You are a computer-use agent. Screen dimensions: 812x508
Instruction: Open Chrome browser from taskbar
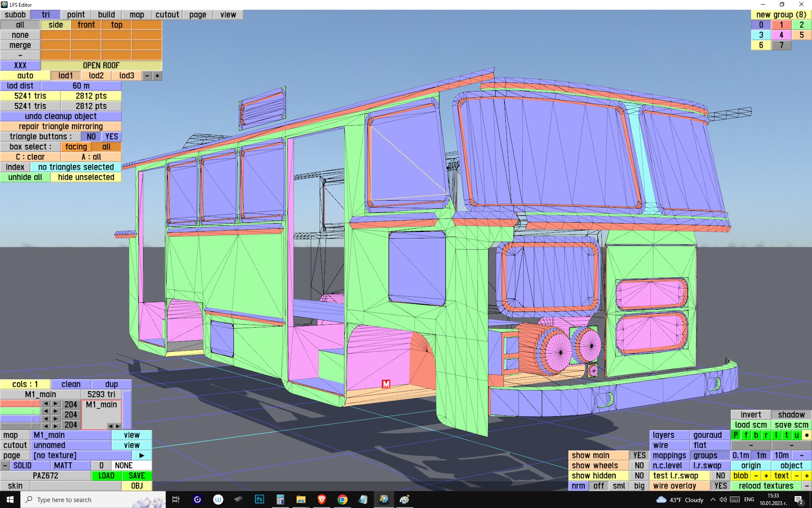point(342,500)
